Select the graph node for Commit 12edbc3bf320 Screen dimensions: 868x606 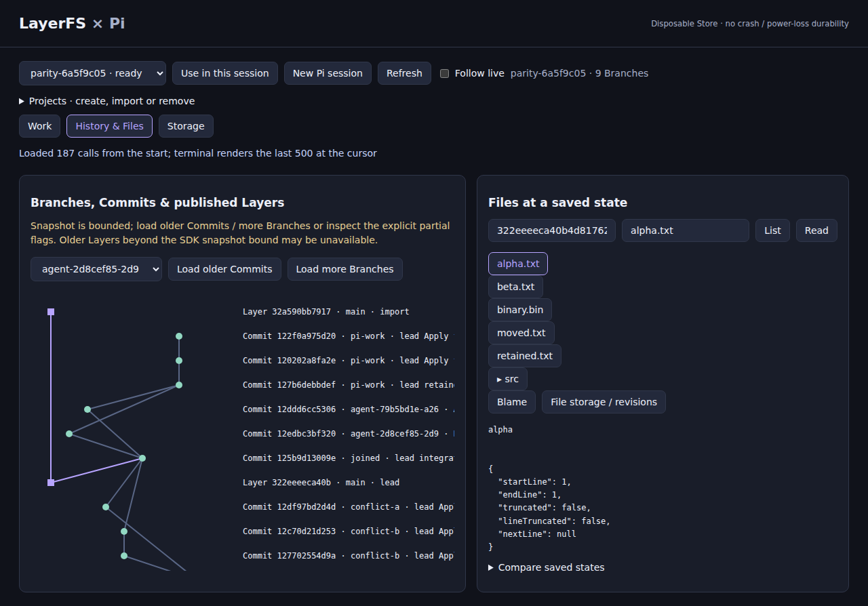point(69,434)
